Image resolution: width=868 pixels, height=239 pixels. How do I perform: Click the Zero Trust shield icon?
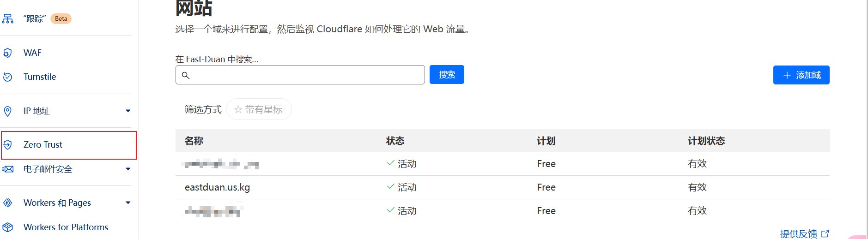tap(8, 145)
